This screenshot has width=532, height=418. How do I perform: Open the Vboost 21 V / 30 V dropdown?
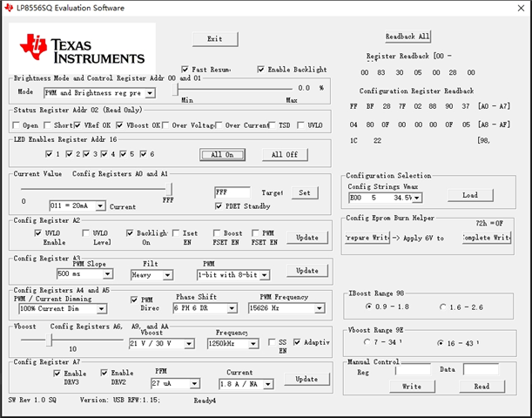pos(161,344)
